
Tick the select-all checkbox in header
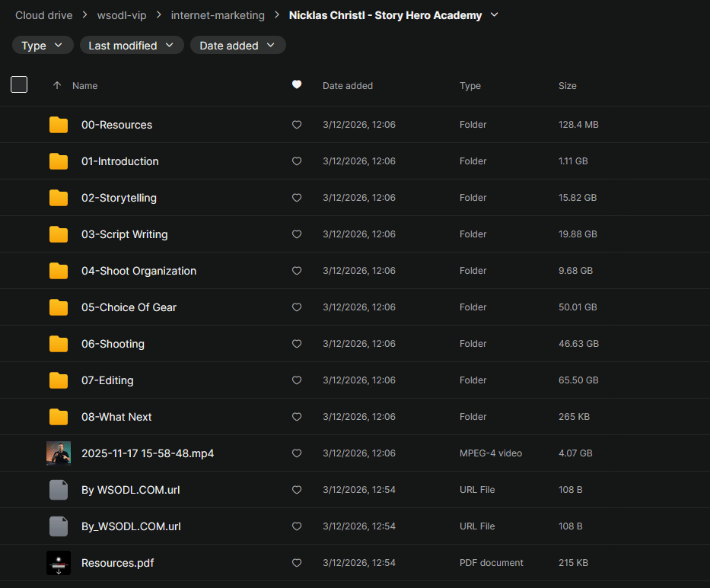(19, 84)
